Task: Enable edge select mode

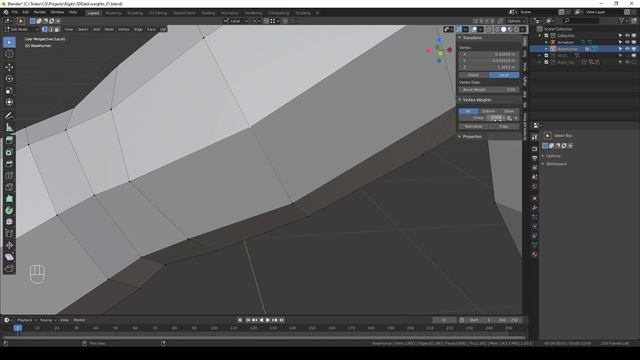Action: pos(51,29)
